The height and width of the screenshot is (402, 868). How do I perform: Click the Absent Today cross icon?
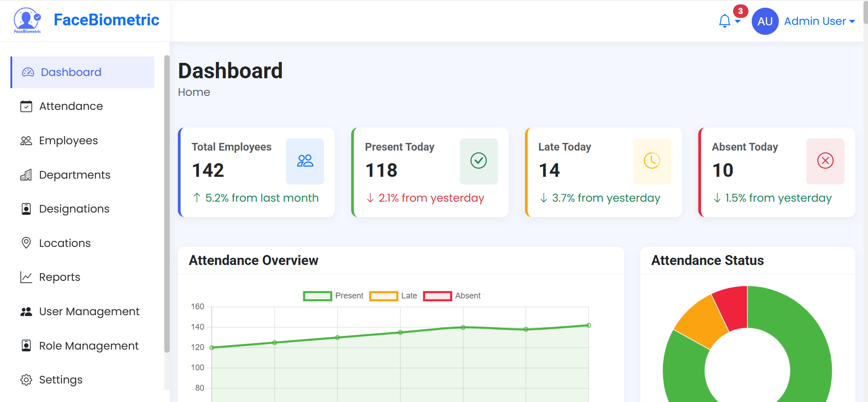[x=825, y=161]
